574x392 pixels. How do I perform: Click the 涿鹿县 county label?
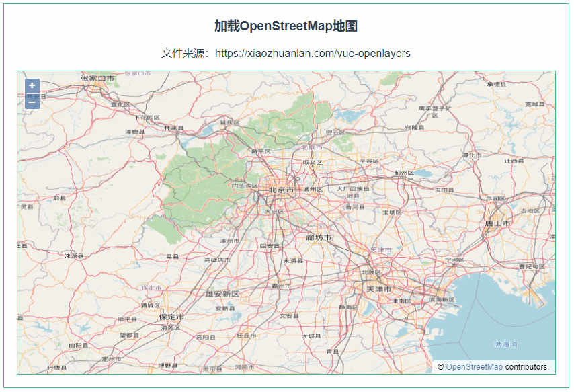click(135, 132)
